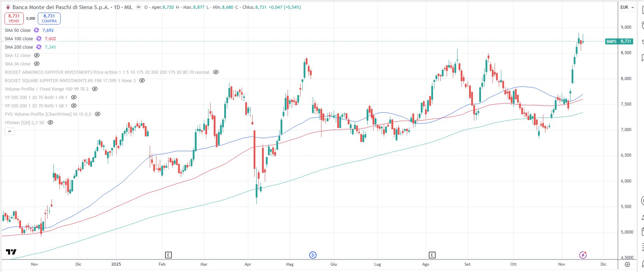Show the hidden SMA 12 indicator
Image resolution: width=644 pixels, height=272 pixels.
37,56
